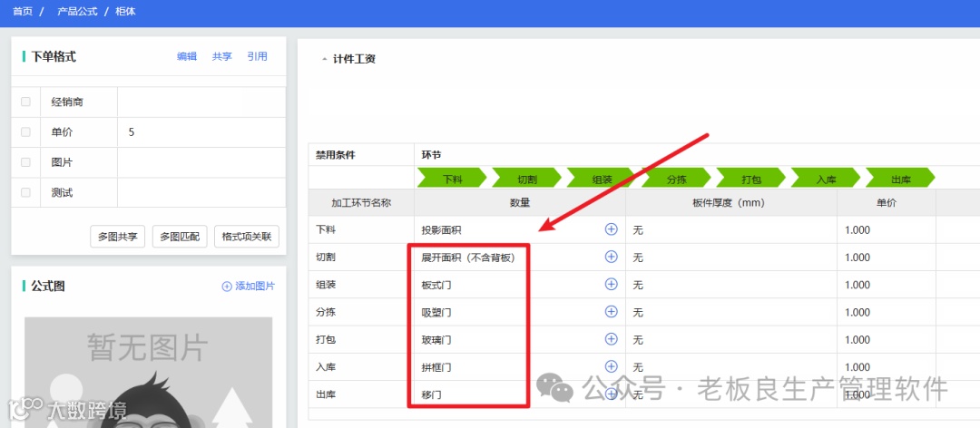Tick the 单价 checkbox

pyautogui.click(x=25, y=131)
